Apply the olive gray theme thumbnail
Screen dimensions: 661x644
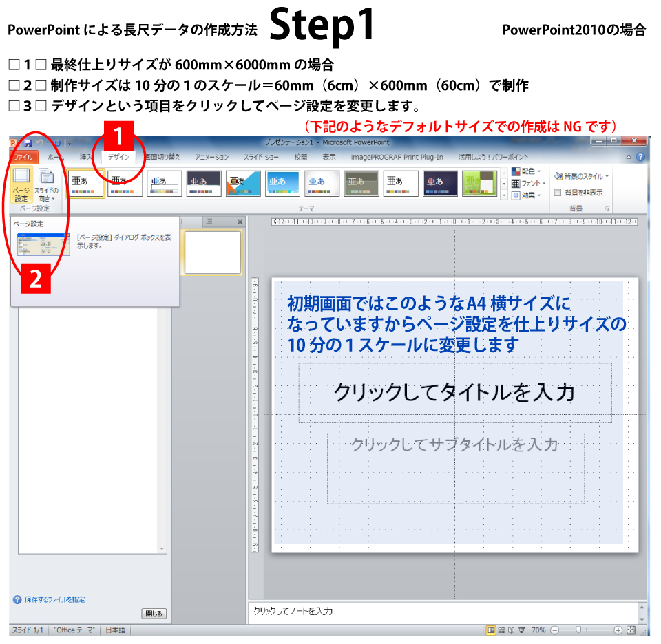pos(361,184)
